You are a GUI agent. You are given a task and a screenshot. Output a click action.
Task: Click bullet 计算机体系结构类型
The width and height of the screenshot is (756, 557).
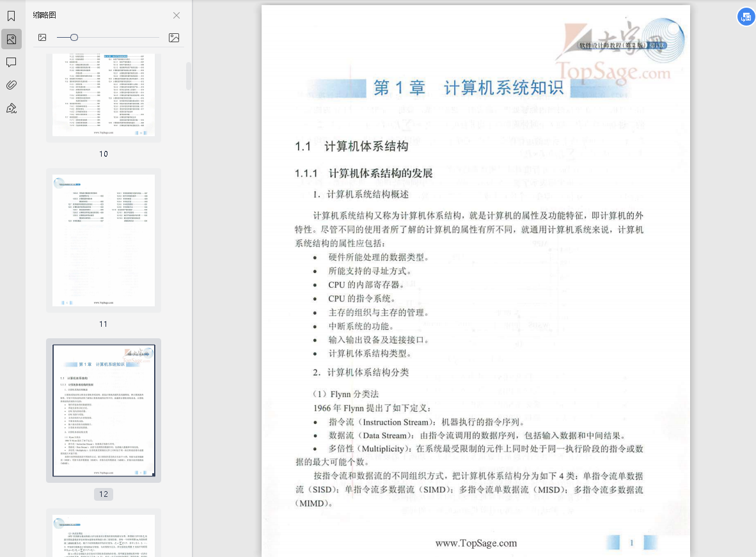click(370, 354)
